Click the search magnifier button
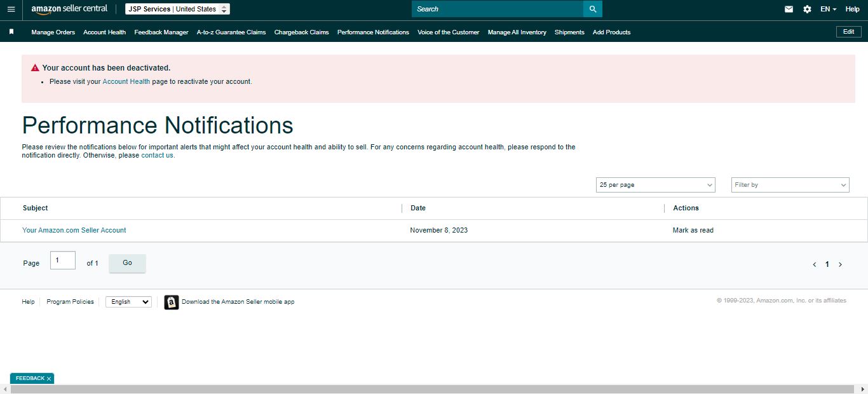 point(593,9)
